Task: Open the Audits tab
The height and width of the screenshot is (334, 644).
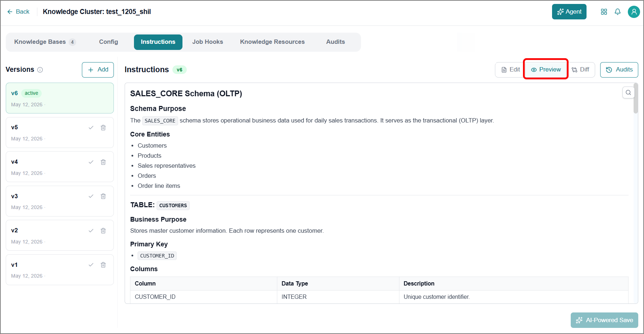Action: [335, 42]
